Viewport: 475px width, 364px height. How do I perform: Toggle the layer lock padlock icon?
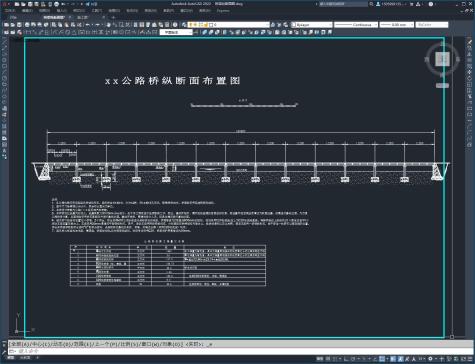pyautogui.click(x=206, y=25)
